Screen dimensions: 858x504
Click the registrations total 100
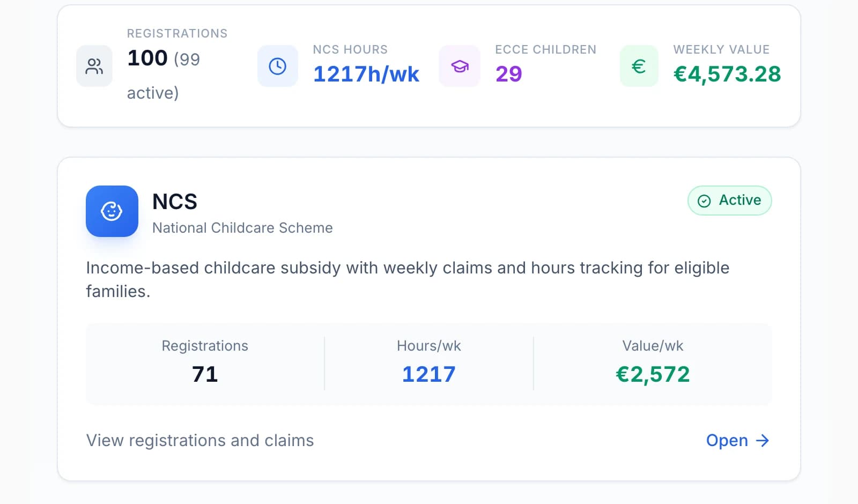point(147,58)
